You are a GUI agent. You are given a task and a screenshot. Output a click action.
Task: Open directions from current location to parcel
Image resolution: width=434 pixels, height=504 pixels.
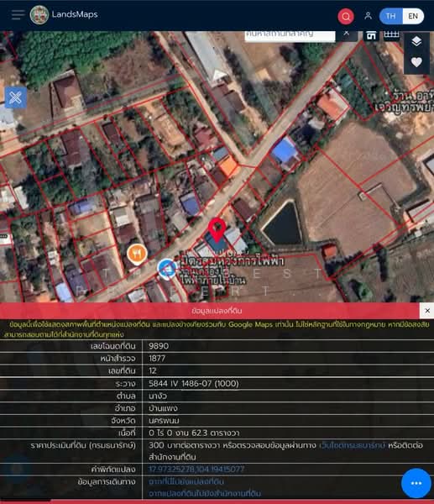click(x=186, y=481)
